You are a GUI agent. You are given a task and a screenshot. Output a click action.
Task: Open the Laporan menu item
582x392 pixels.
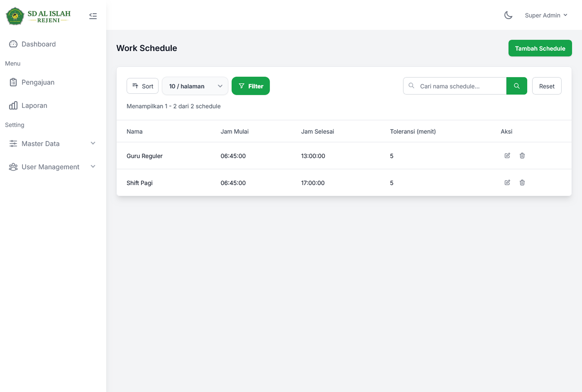[53, 106]
